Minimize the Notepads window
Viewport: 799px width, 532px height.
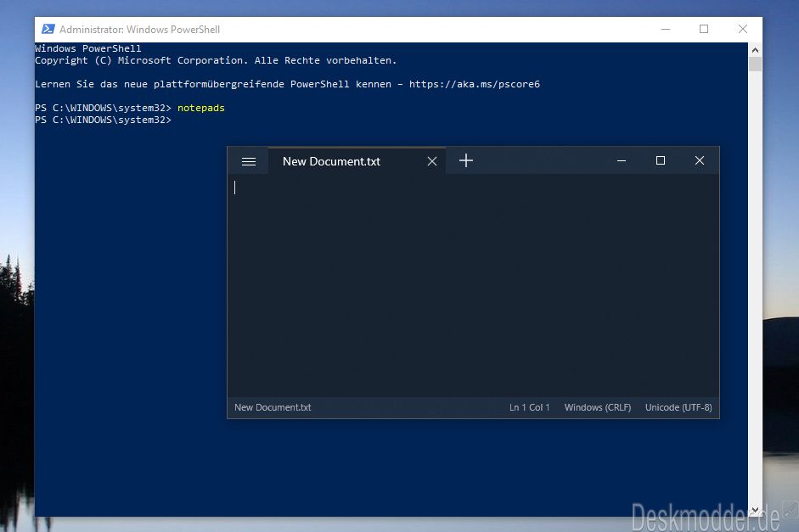pos(622,161)
